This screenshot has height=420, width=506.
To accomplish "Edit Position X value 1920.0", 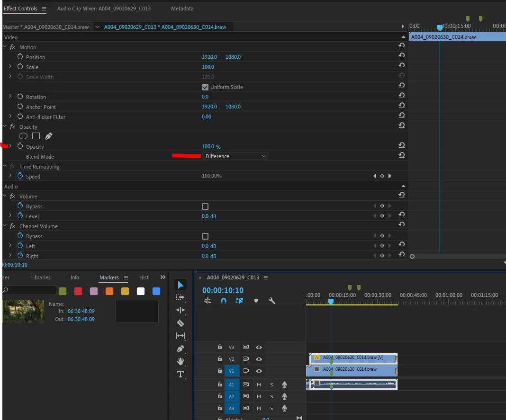I will tap(209, 57).
